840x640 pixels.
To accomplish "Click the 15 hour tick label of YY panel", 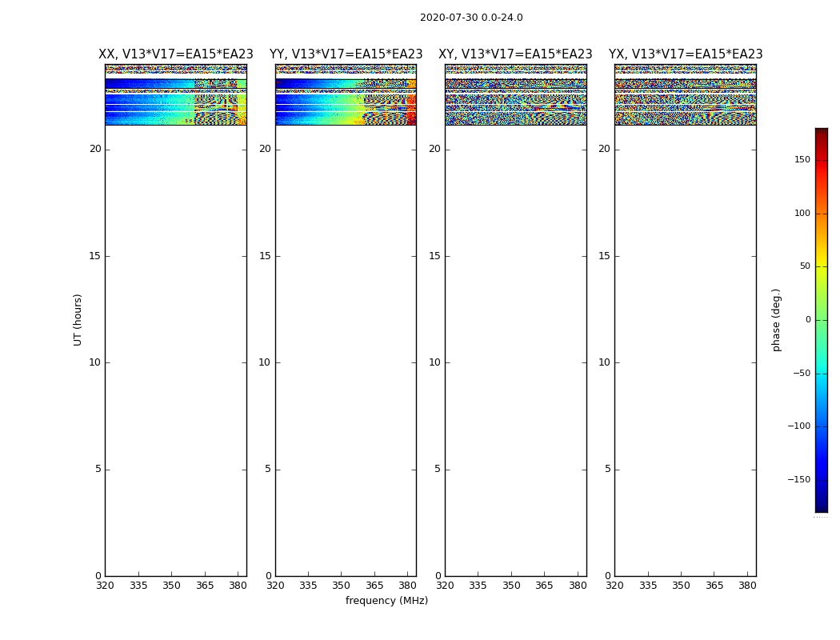I will [263, 256].
